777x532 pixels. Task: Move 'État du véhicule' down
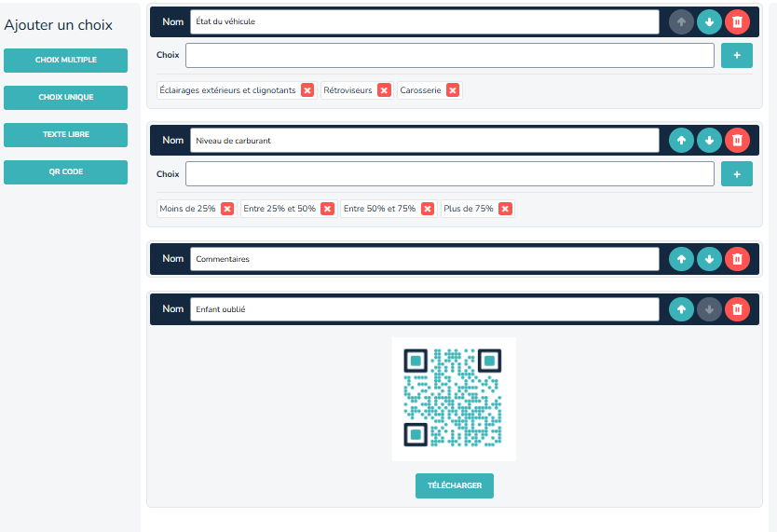point(709,22)
